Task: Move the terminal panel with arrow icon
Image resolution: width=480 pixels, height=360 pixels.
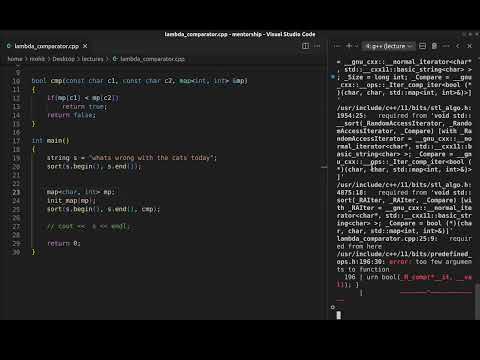Action: (458, 46)
